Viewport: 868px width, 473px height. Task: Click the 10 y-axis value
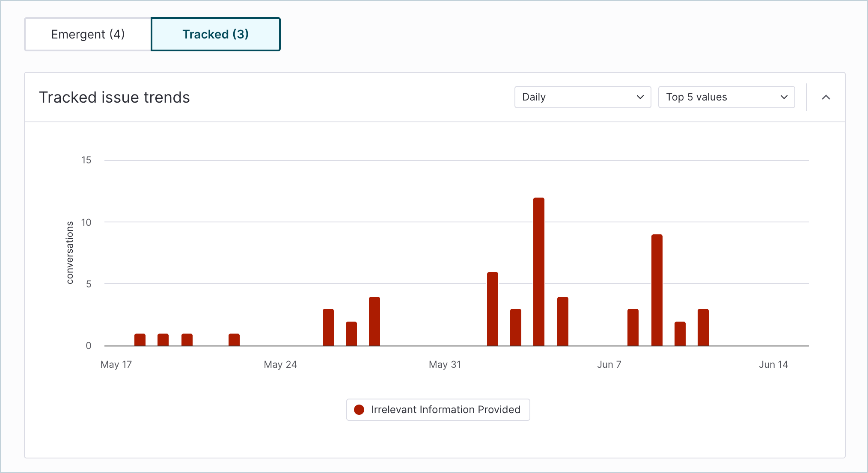point(86,222)
